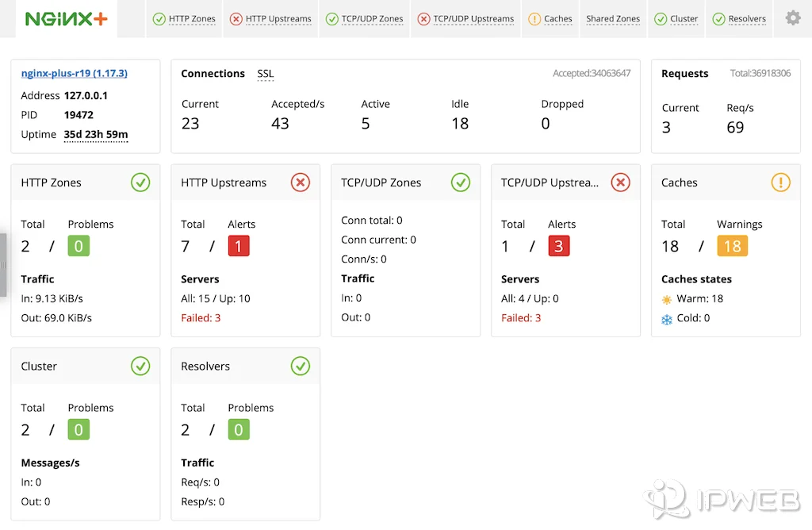812x530 pixels.
Task: Open the Shared Zones tab
Action: point(613,19)
